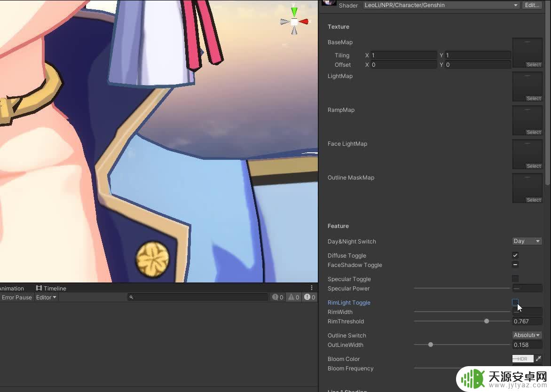The height and width of the screenshot is (392, 551).
Task: Click Select on the LightMap texture slot
Action: pos(534,98)
